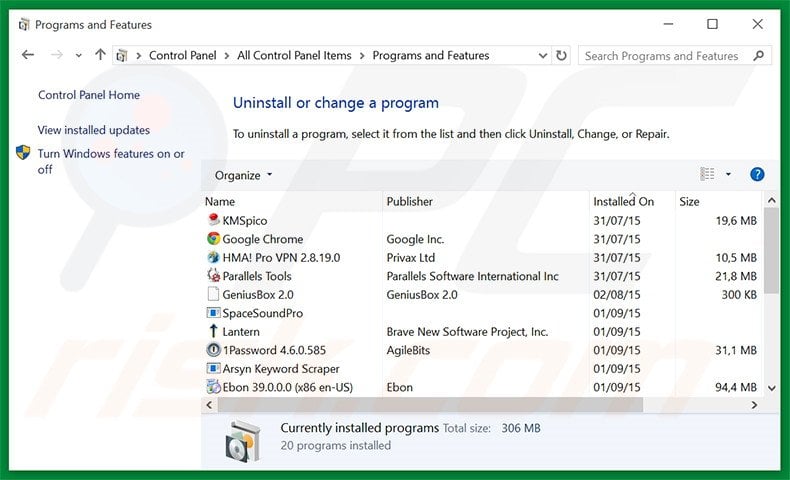This screenshot has width=790, height=480.
Task: Select the KMSpico entry name
Action: click(x=245, y=221)
